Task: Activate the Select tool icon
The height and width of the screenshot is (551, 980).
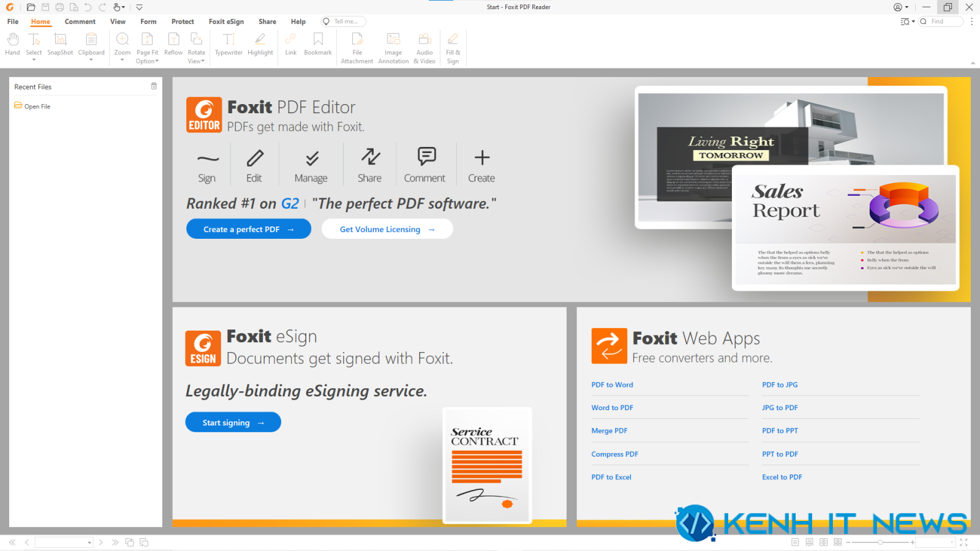Action: 34,40
